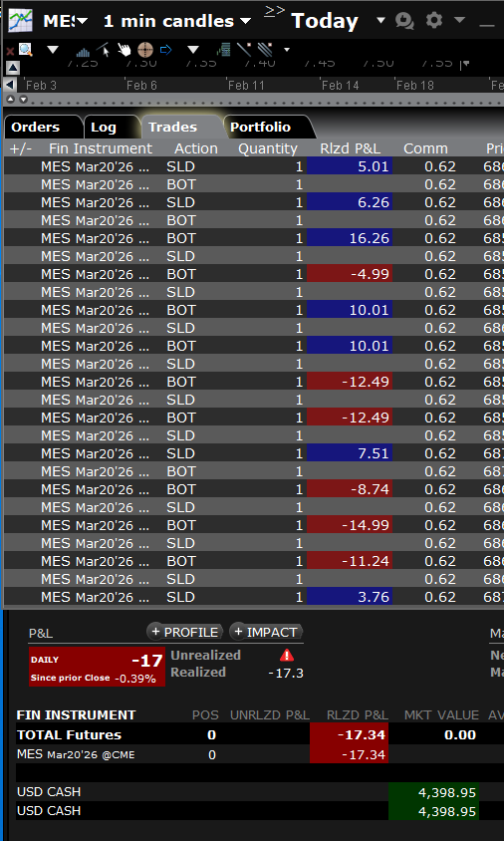This screenshot has height=841, width=504.
Task: Click the 5.01 realized P&L cell
Action: (x=350, y=166)
